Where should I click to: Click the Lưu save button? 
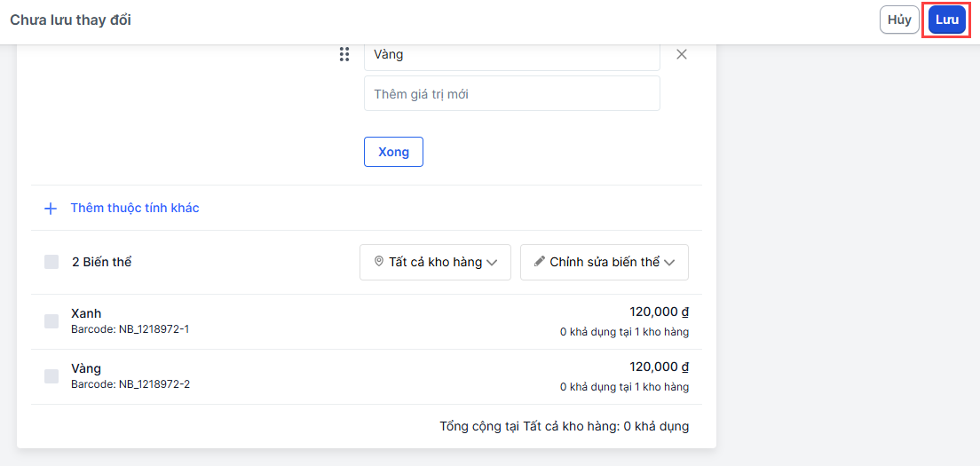(x=946, y=20)
